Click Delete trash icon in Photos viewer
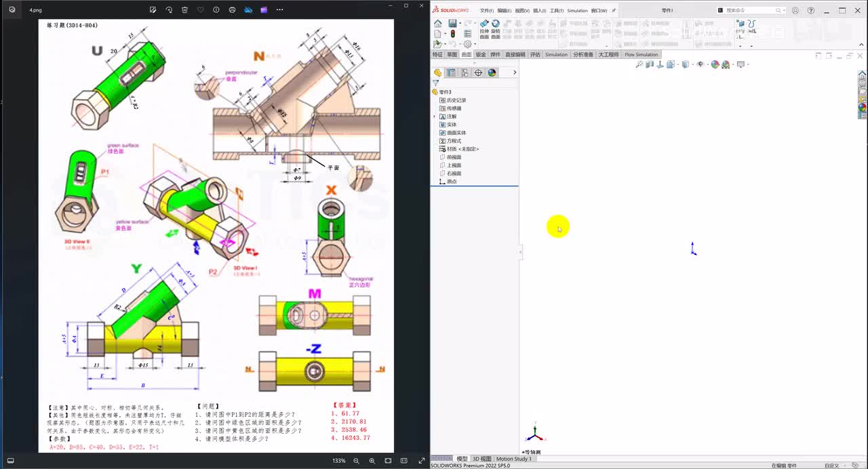The width and height of the screenshot is (868, 469). [184, 9]
